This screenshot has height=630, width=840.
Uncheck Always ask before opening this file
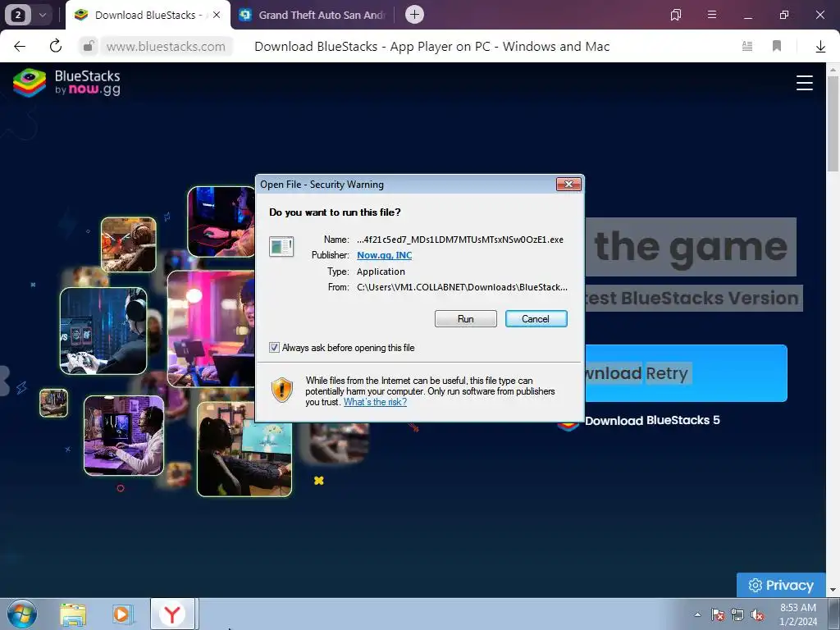[x=274, y=348]
